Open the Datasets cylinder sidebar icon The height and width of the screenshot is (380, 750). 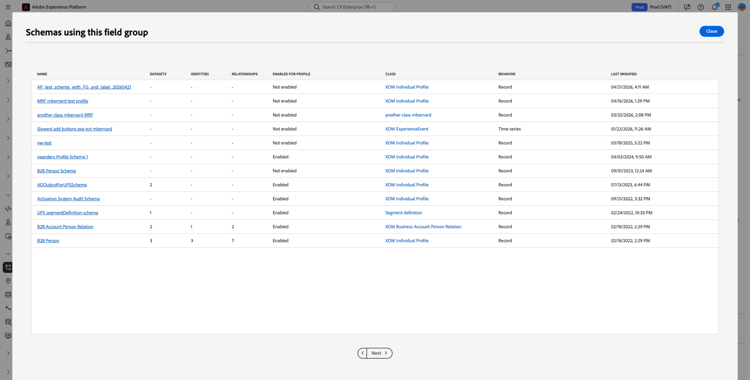tap(8, 295)
